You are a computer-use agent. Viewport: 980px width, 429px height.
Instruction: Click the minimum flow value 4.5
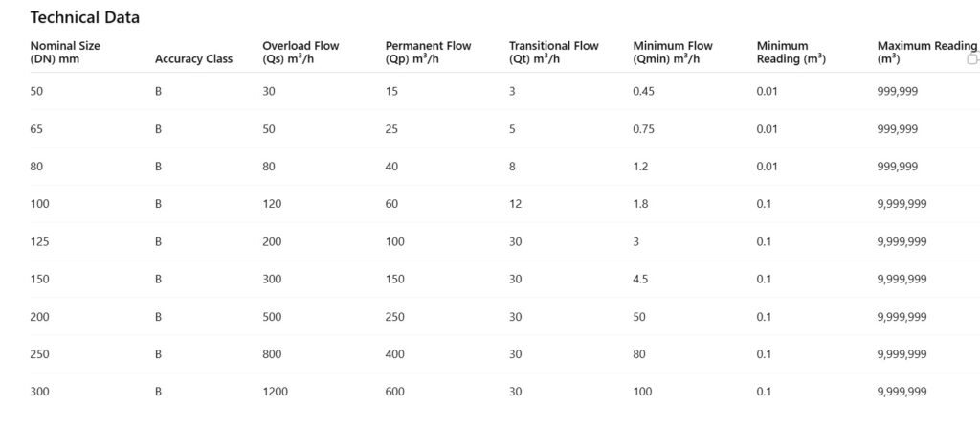640,279
